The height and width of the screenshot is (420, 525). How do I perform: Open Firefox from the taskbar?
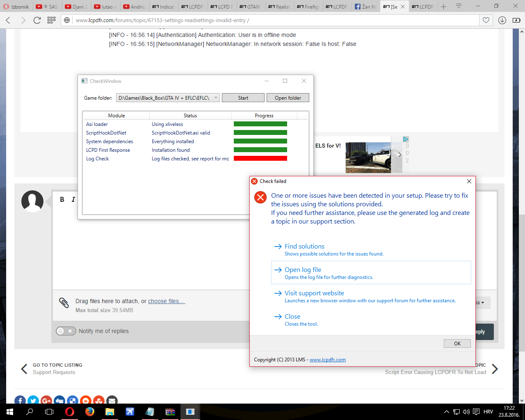pos(90,412)
